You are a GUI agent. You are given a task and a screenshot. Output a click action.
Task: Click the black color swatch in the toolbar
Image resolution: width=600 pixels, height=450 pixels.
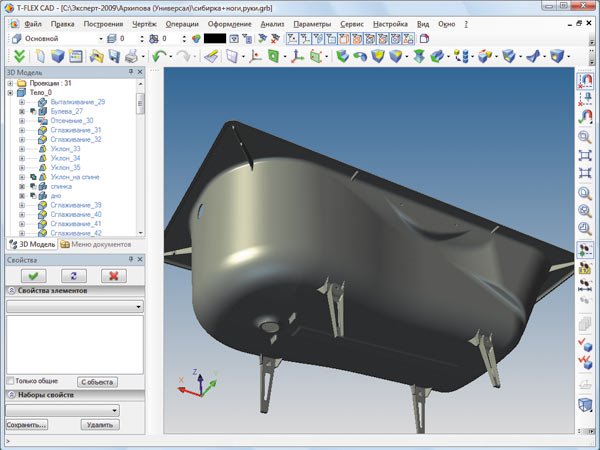click(215, 39)
